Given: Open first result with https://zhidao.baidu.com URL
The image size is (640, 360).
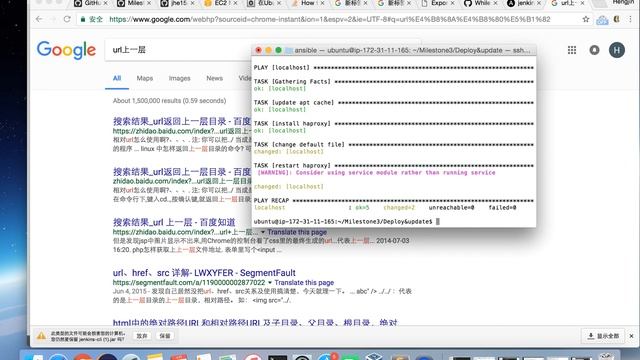Looking at the screenshot, I should coord(182,121).
